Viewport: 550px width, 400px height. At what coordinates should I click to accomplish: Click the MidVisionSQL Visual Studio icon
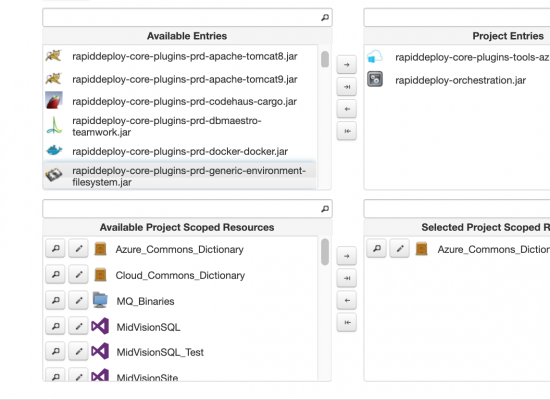(x=100, y=326)
